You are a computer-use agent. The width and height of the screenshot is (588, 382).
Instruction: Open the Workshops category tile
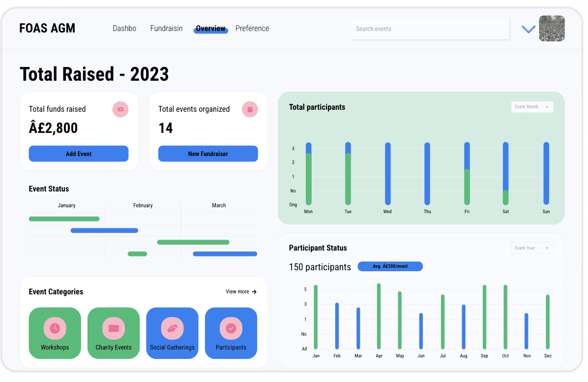(x=55, y=333)
